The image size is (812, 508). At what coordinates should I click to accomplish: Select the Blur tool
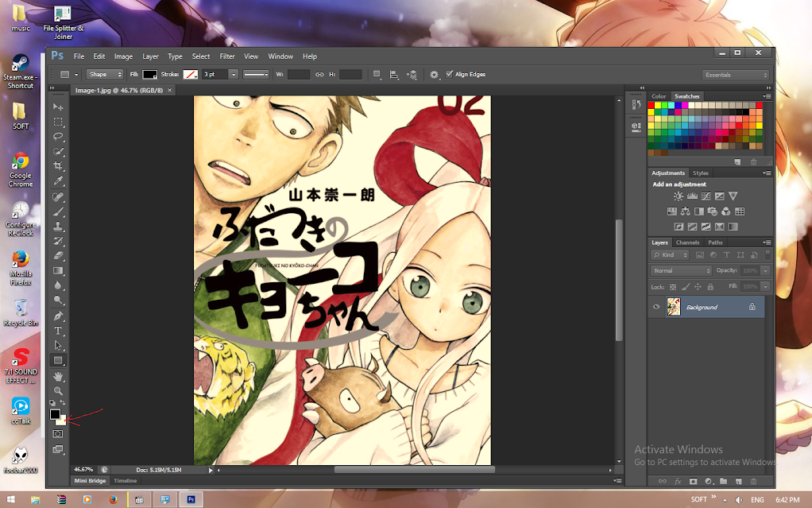point(58,285)
